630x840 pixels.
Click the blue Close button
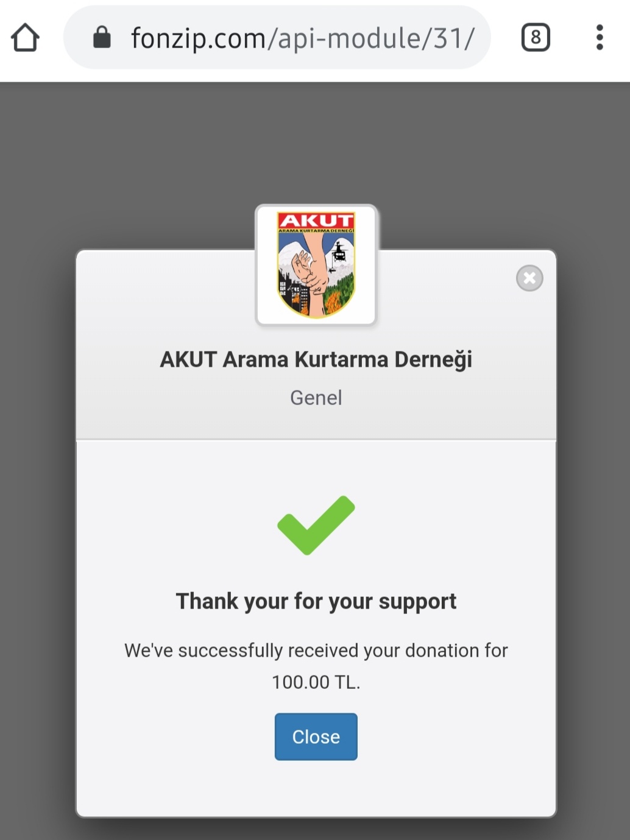[316, 736]
